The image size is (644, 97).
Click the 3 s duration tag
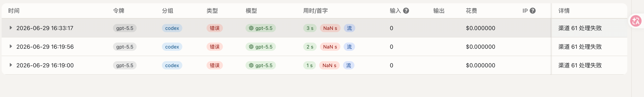pos(310,28)
